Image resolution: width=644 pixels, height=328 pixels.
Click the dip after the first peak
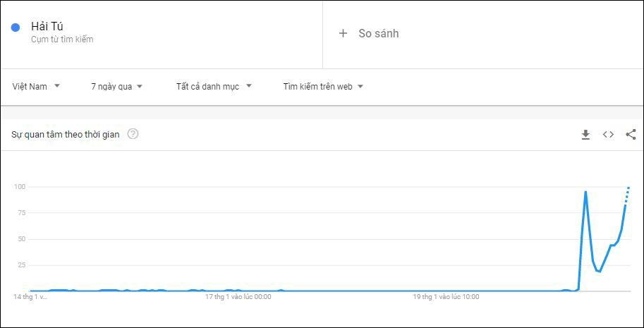pyautogui.click(x=600, y=271)
